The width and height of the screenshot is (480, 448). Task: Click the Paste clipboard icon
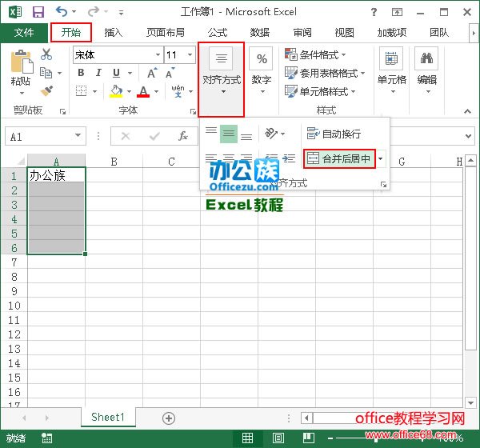click(21, 61)
